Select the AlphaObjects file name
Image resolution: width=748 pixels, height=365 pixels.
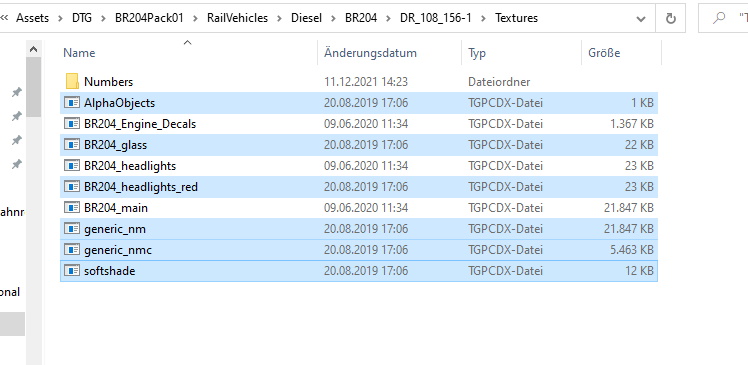pos(119,103)
